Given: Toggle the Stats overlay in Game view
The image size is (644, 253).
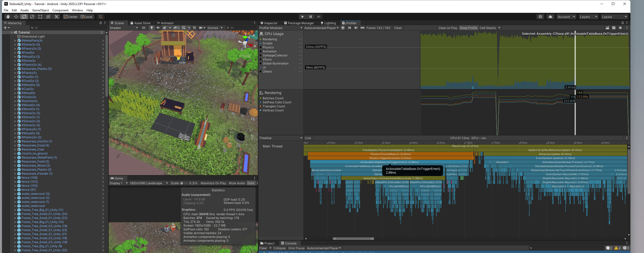Looking at the screenshot, I should click(251, 183).
